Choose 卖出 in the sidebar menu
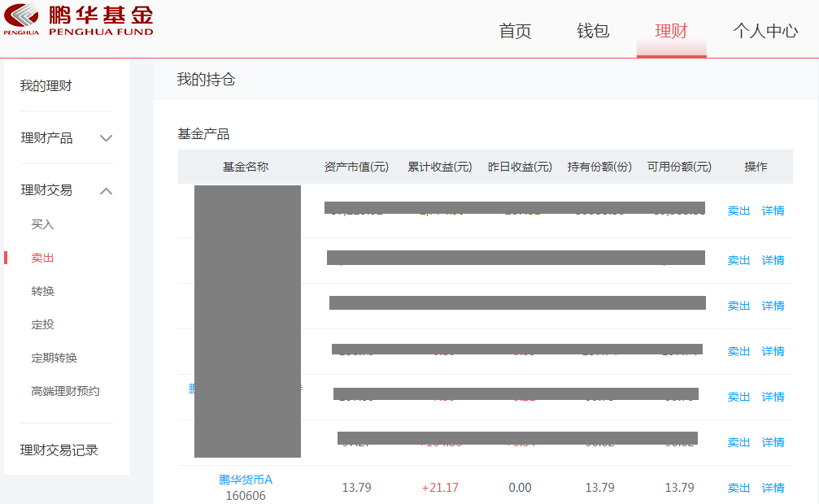This screenshot has width=819, height=504. pos(42,258)
